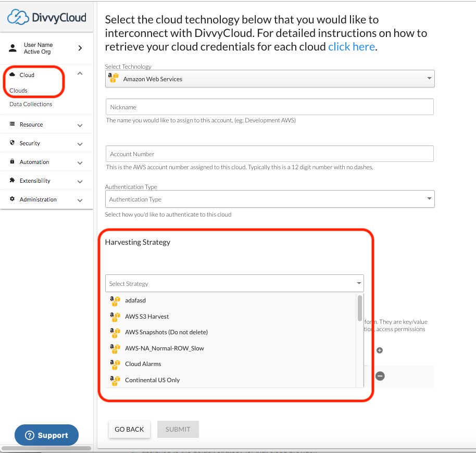Choose the Continental US Only strategy
This screenshot has width=476, height=453.
point(231,380)
